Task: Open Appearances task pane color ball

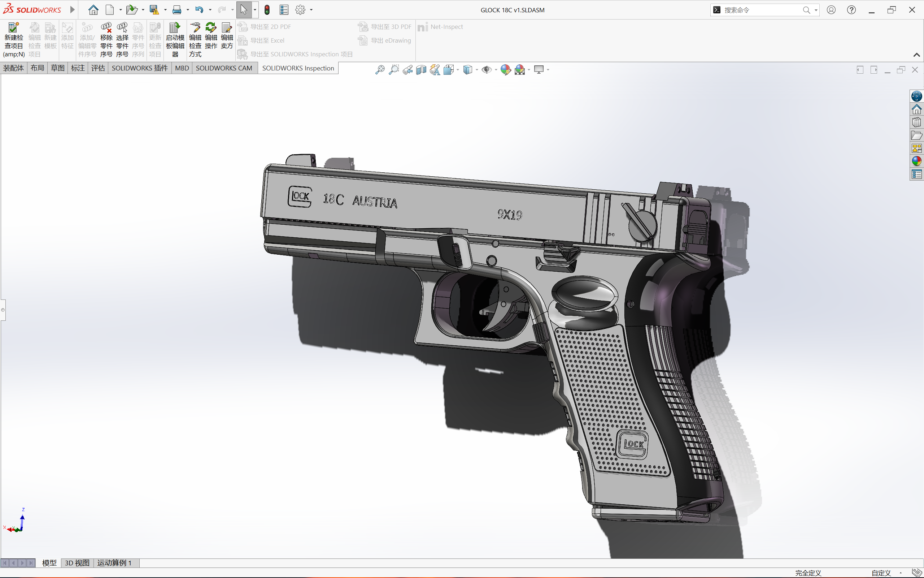Action: click(916, 161)
